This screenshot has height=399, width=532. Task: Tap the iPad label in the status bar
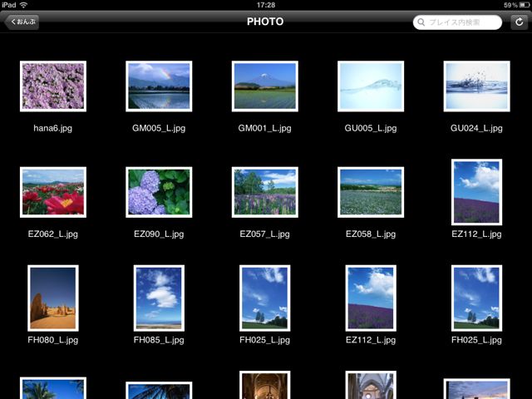coord(9,5)
